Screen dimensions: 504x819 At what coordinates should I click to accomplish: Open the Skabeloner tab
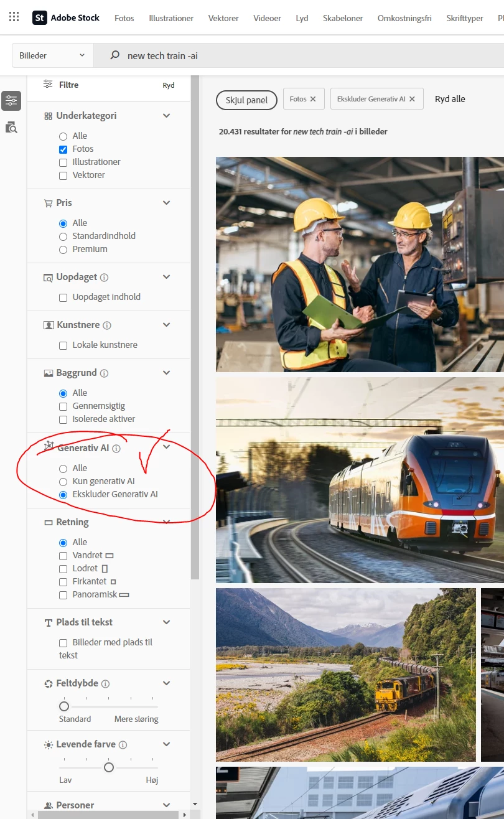point(343,18)
